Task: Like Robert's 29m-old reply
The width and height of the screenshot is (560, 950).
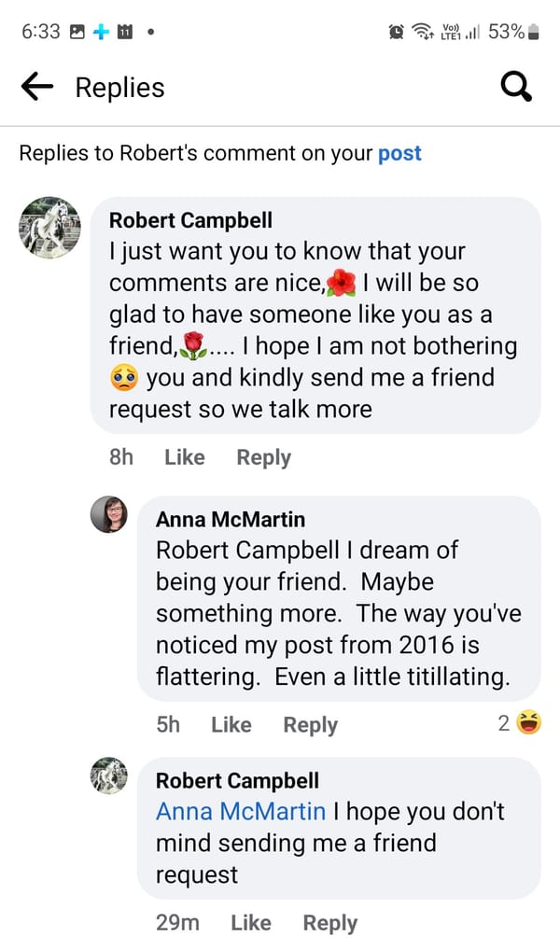Action: [250, 922]
